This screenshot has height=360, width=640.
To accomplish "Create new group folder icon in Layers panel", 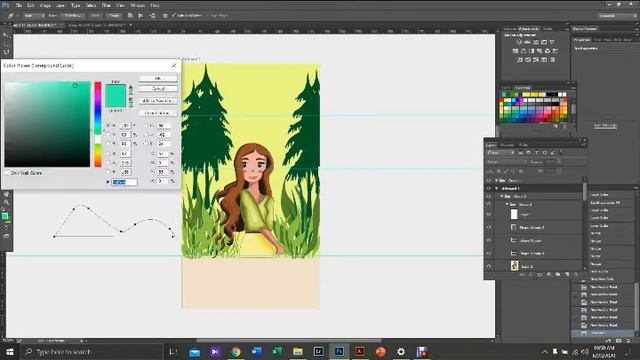I will 558,275.
